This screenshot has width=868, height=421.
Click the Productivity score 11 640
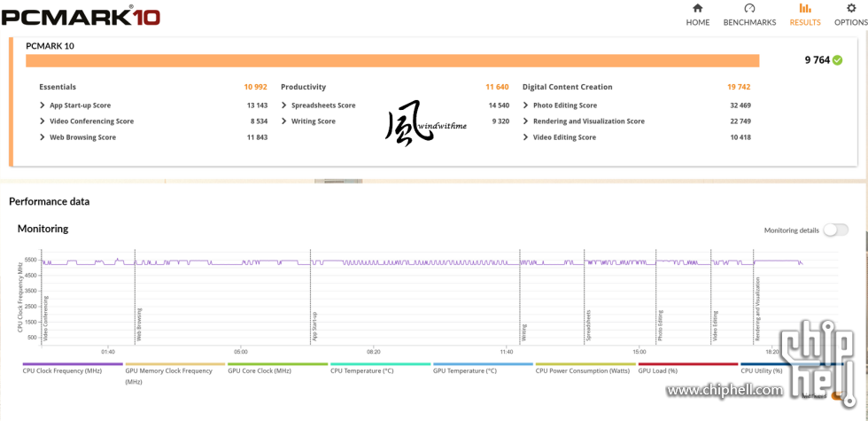click(497, 87)
